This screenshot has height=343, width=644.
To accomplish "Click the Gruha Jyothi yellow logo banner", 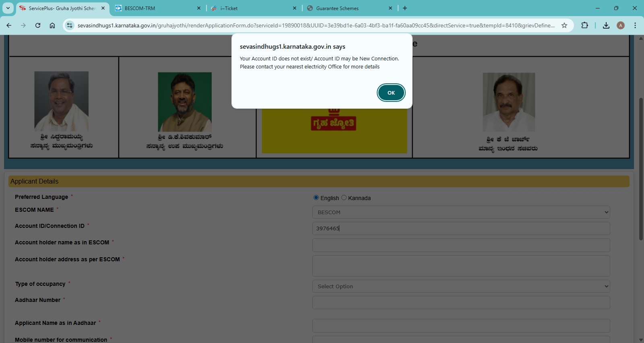I will coord(334,130).
